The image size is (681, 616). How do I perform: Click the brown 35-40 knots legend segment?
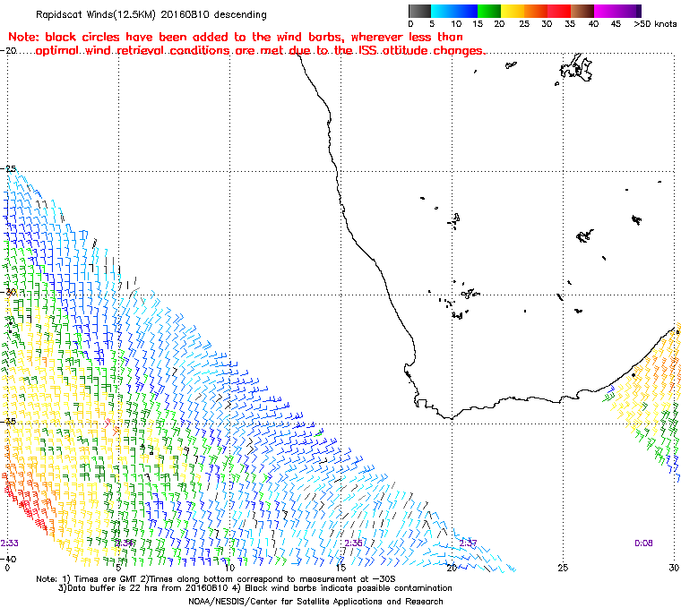click(x=582, y=11)
